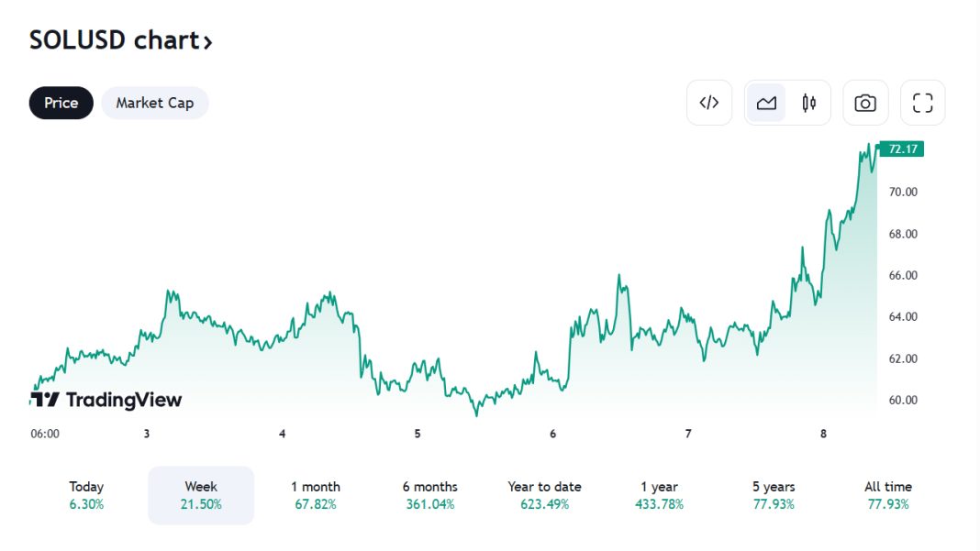Viewport: 980px width, 551px height.
Task: Select the Price toggle pill
Action: [x=61, y=103]
